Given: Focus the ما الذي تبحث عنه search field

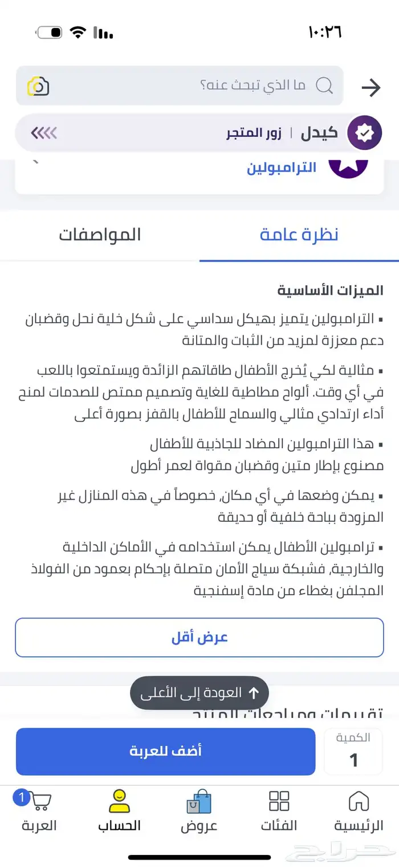Looking at the screenshot, I should tap(228, 86).
